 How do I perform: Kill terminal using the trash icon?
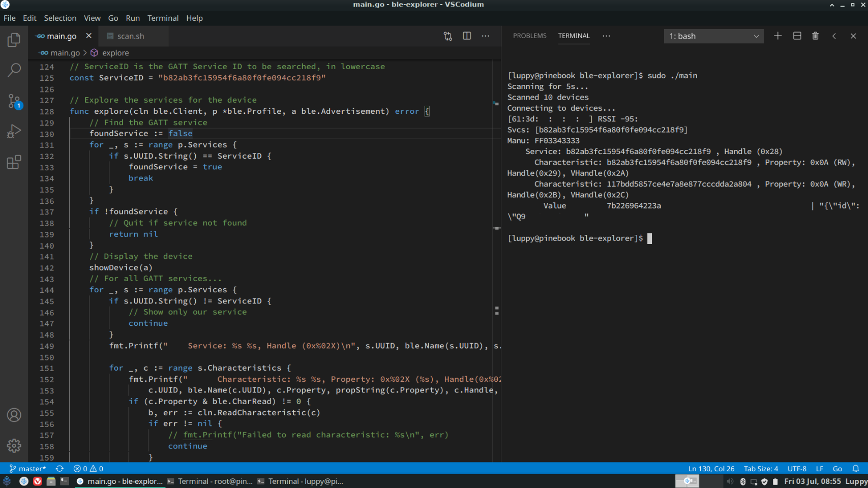815,36
